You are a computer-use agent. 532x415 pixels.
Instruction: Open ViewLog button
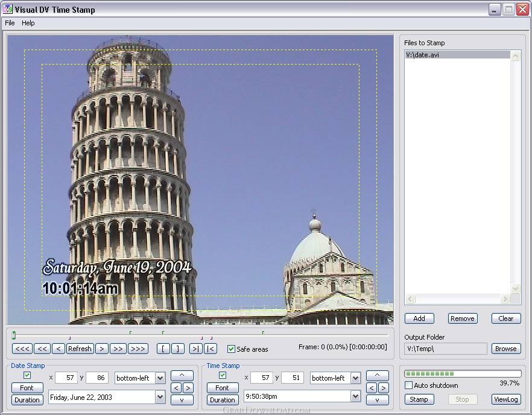pyautogui.click(x=506, y=399)
